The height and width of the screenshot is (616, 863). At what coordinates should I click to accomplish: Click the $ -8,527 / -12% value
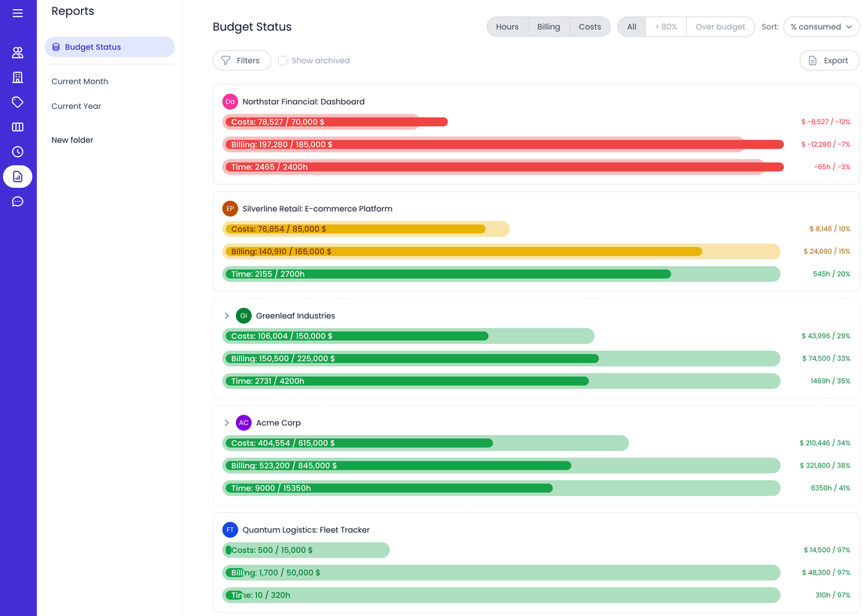[x=825, y=122]
